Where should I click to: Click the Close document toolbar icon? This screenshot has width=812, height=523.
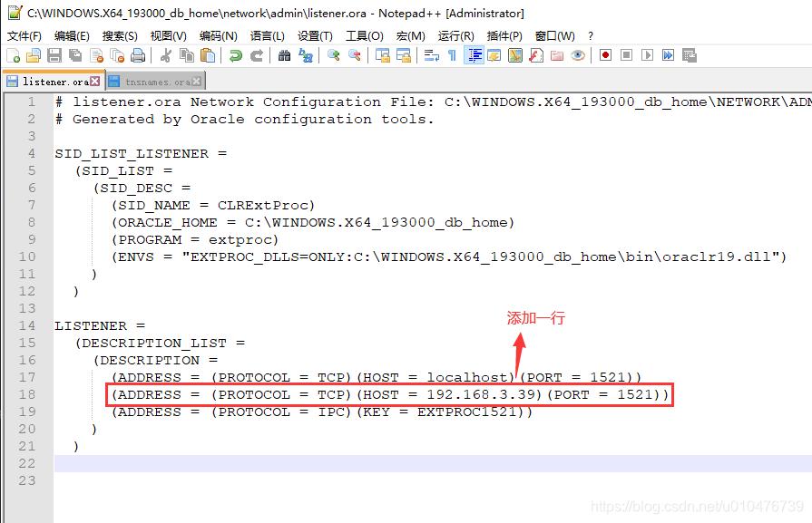coord(96,55)
